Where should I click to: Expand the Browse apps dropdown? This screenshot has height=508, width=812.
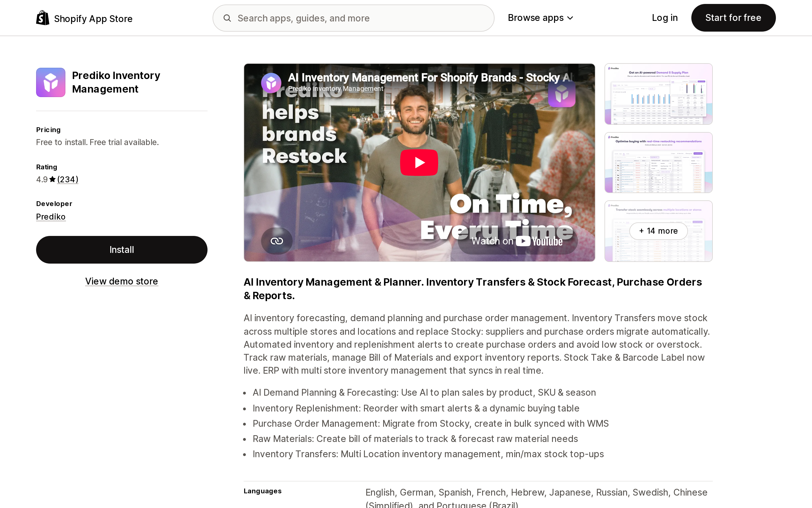click(x=540, y=18)
